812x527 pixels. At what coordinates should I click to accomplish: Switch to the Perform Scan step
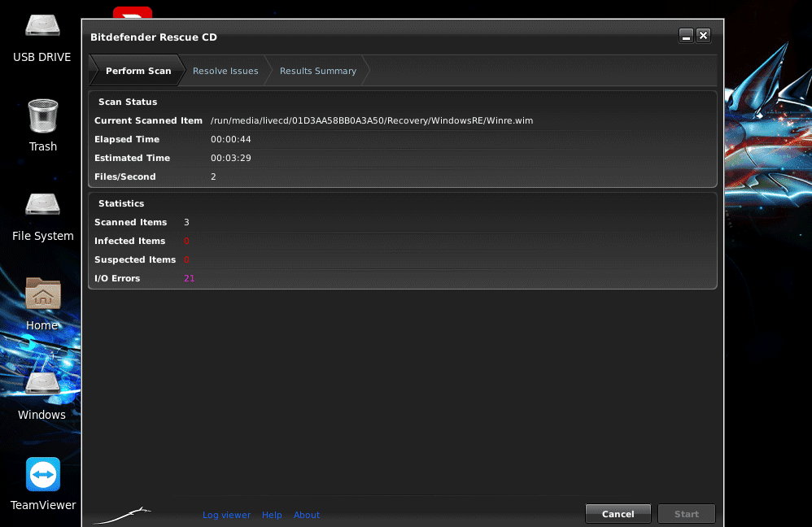coord(138,71)
